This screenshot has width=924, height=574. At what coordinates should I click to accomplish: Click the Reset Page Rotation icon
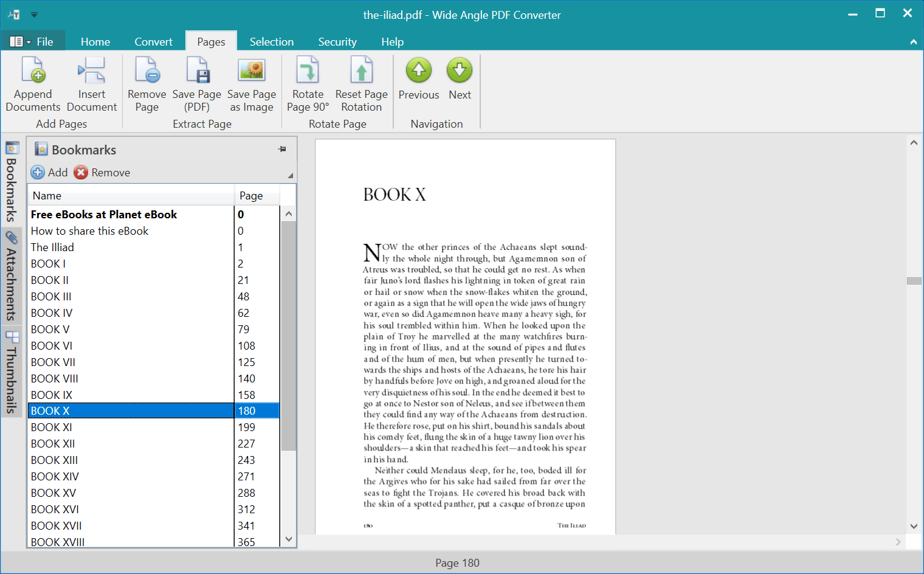tap(362, 70)
